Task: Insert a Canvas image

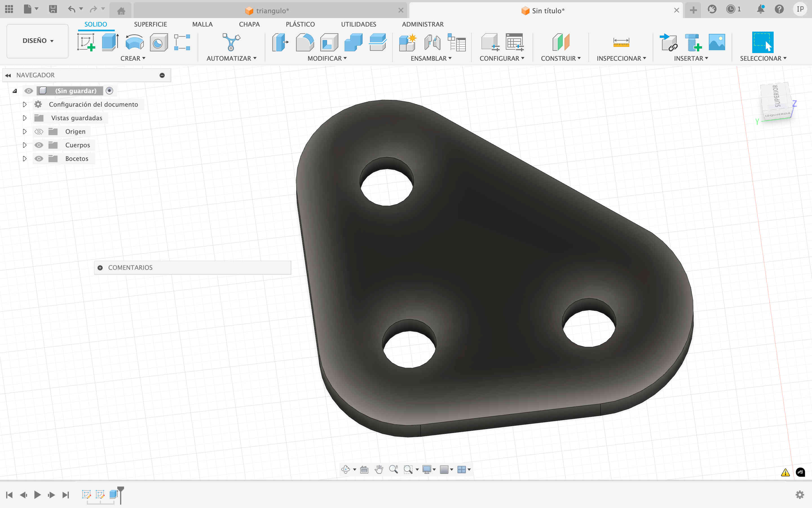Action: (717, 42)
